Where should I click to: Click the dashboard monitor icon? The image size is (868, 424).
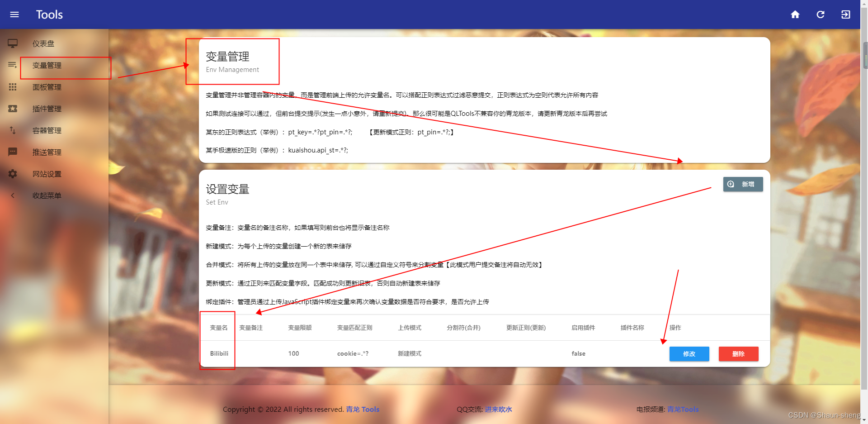point(13,43)
